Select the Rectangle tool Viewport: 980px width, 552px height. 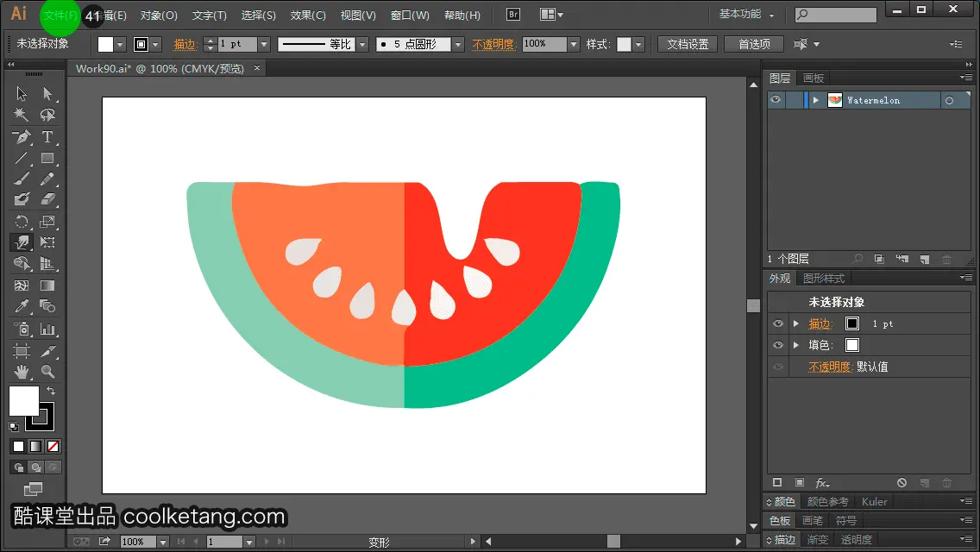(47, 158)
